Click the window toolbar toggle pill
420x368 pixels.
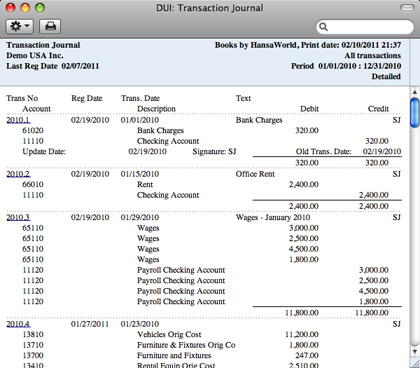tap(407, 8)
